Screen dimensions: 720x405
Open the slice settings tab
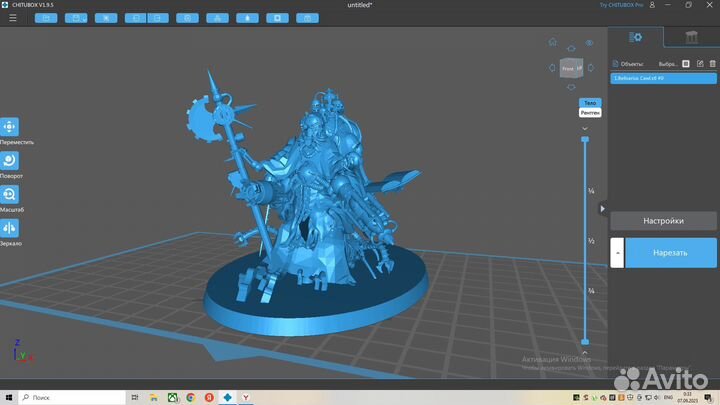[636, 37]
